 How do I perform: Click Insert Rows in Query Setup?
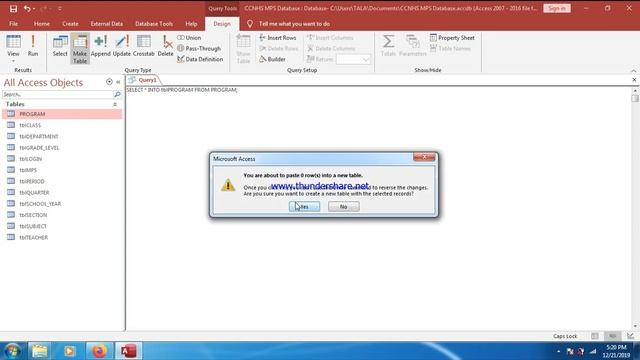(278, 38)
